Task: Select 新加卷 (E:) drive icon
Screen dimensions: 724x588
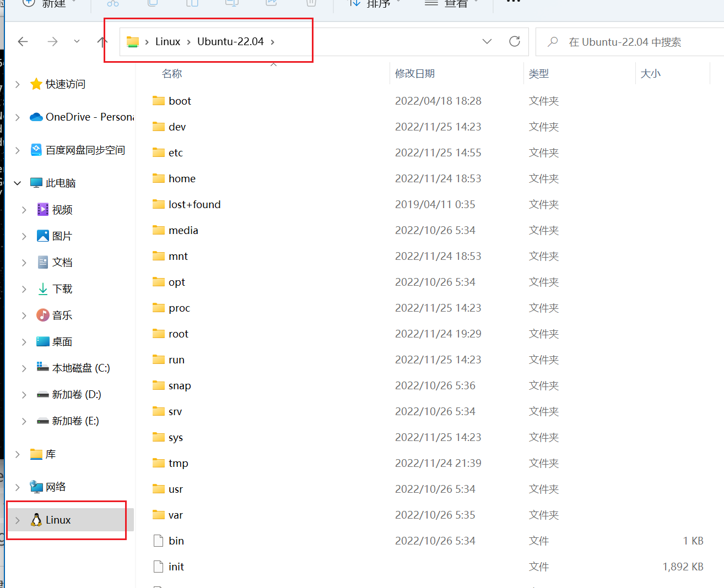Action: (43, 421)
